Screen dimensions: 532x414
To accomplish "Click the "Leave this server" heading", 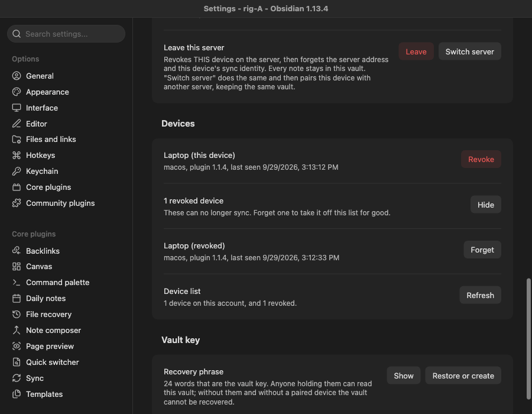I will pos(194,47).
